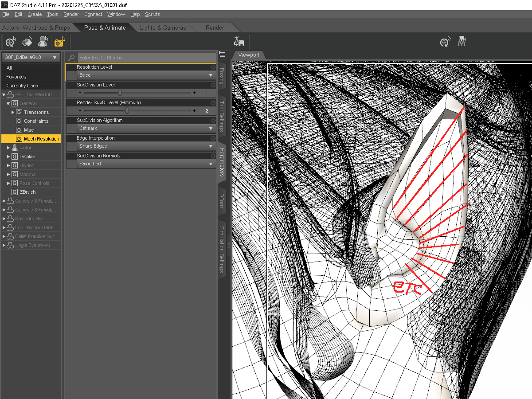
Task: Click the magnifier filter options icon
Action: point(72,58)
